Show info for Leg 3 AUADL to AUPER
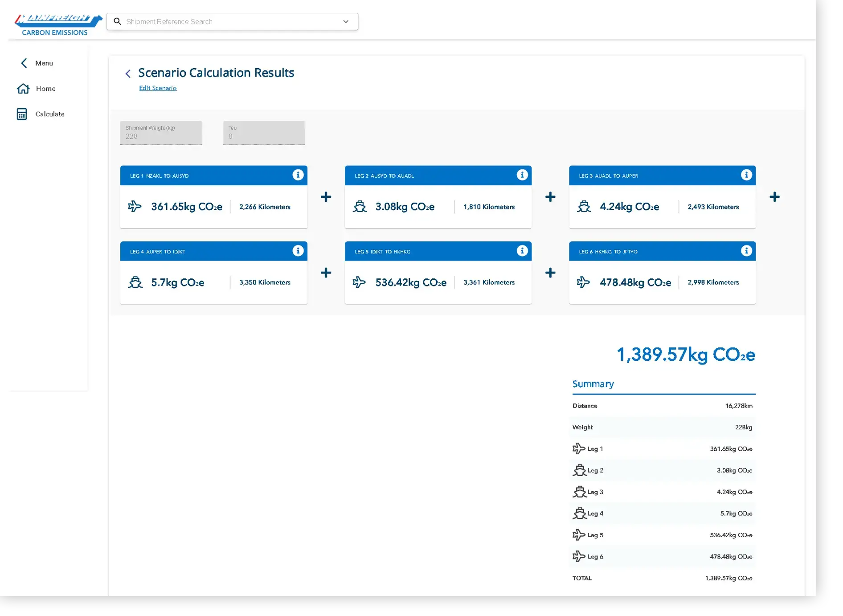Image resolution: width=843 pixels, height=616 pixels. (746, 175)
